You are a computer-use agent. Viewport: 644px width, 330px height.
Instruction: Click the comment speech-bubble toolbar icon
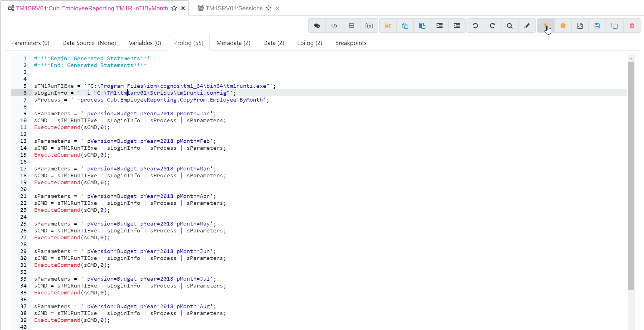[x=317, y=26]
